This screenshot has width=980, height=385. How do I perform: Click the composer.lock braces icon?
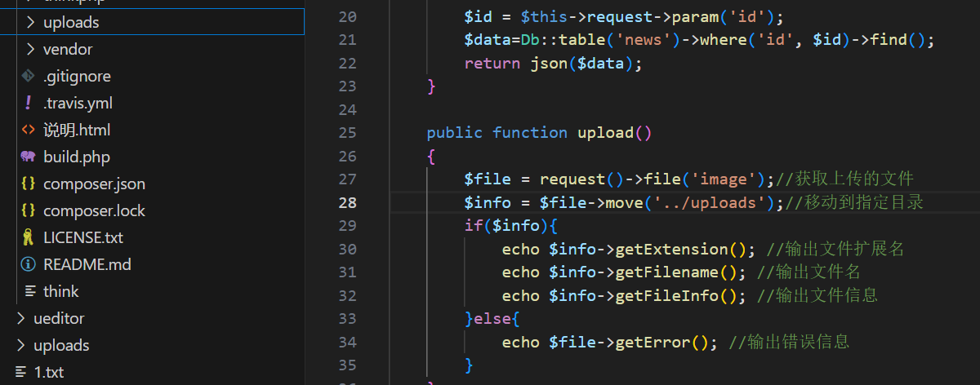click(29, 211)
